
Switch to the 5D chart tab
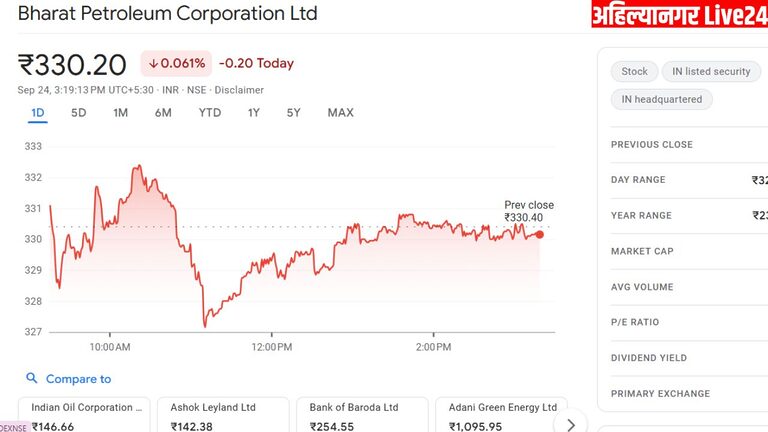pyautogui.click(x=79, y=113)
